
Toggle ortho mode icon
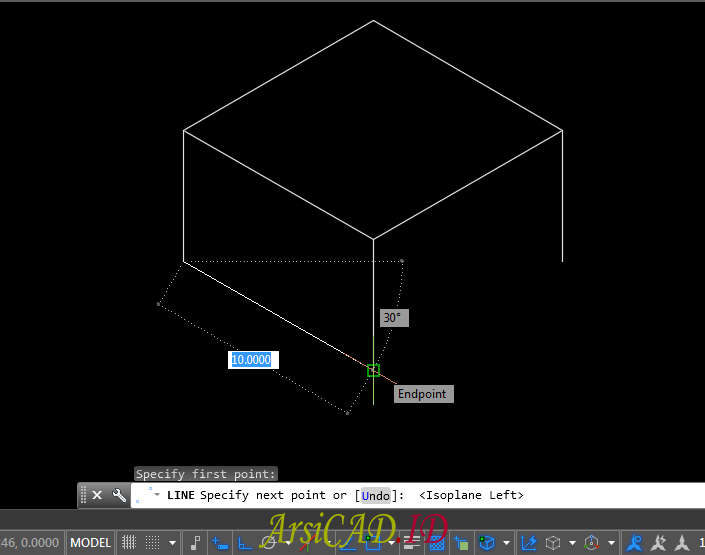click(245, 543)
